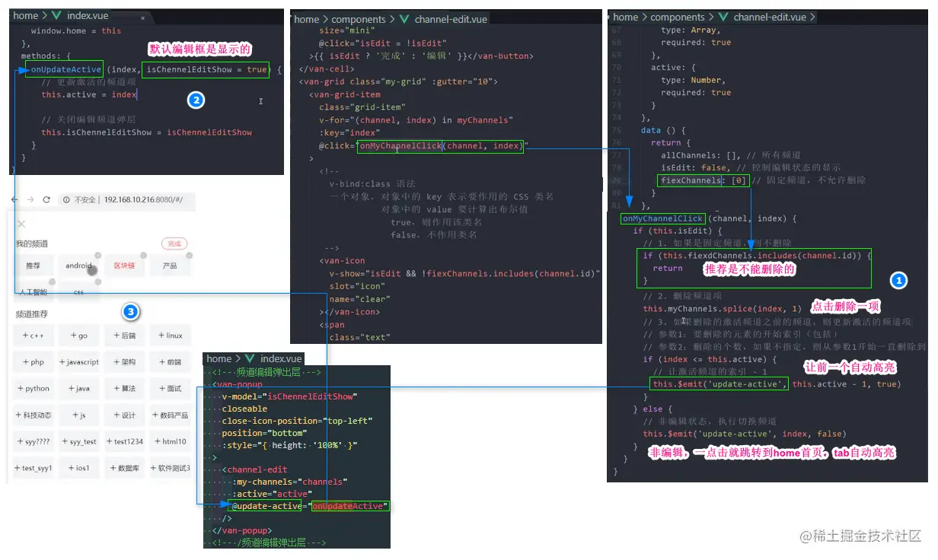
Task: Add the c++ recommended channel
Action: [x=33, y=336]
